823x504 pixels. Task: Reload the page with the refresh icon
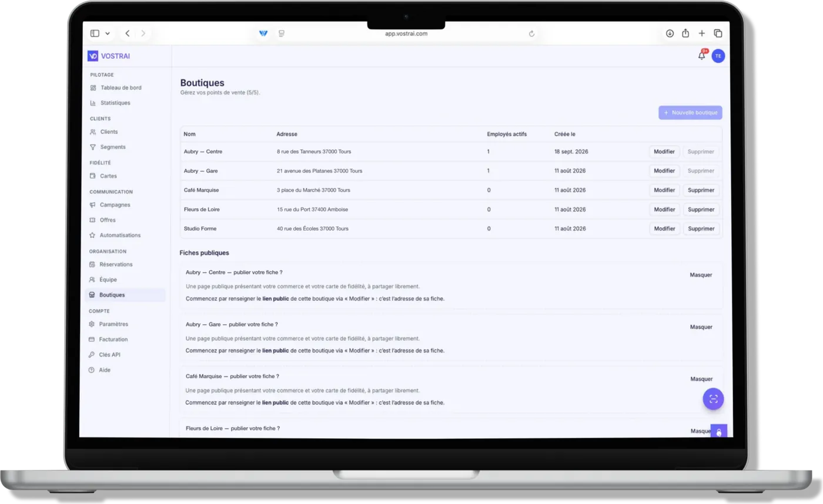coord(531,33)
